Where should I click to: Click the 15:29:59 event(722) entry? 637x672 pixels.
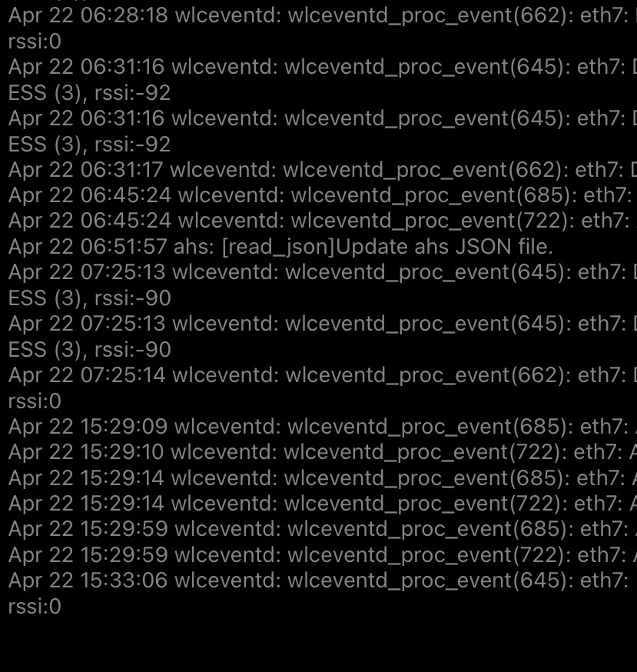click(322, 555)
